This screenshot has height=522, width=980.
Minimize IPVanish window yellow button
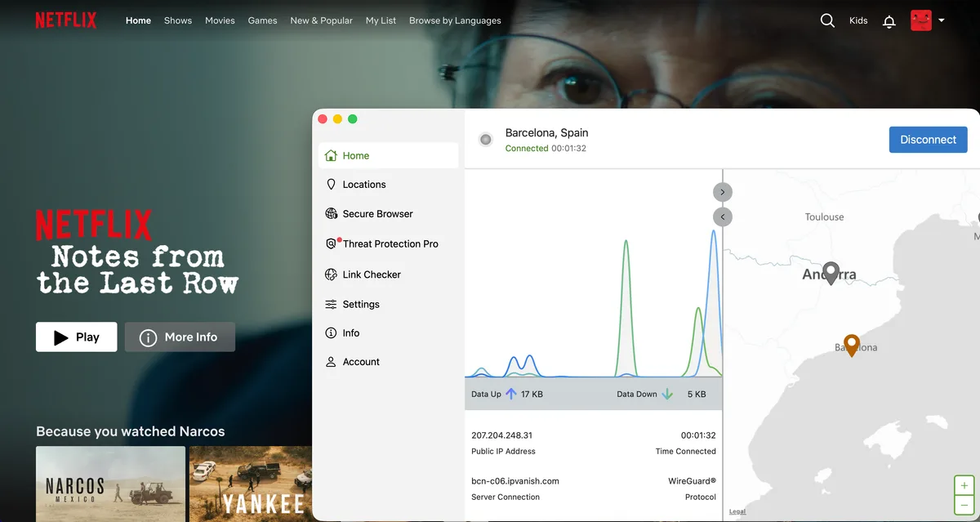(337, 119)
